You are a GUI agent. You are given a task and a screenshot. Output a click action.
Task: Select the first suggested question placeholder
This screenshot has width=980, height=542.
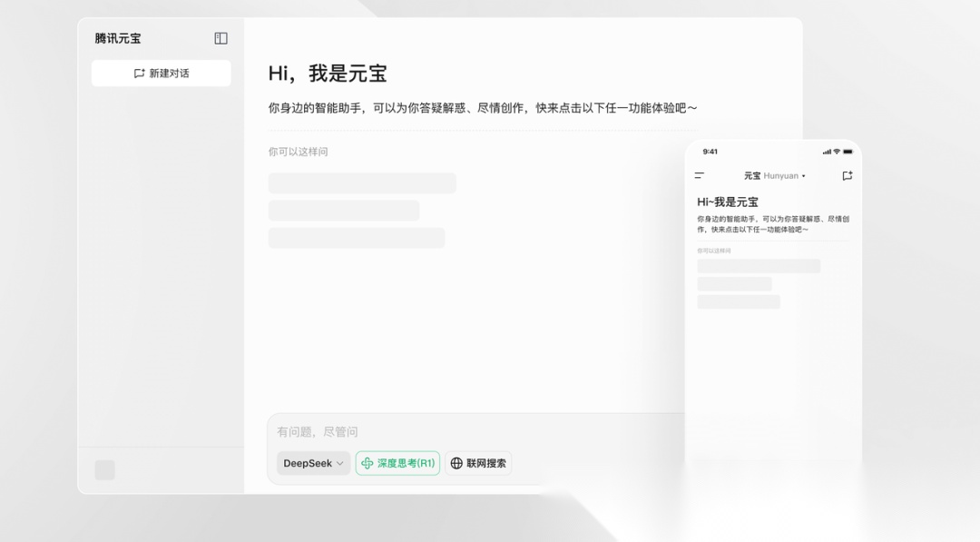coord(362,183)
